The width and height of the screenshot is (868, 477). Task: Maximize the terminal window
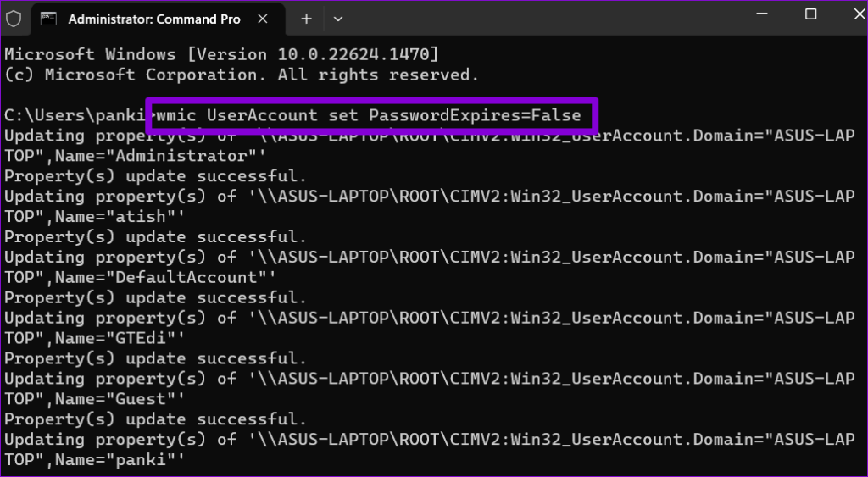click(810, 15)
